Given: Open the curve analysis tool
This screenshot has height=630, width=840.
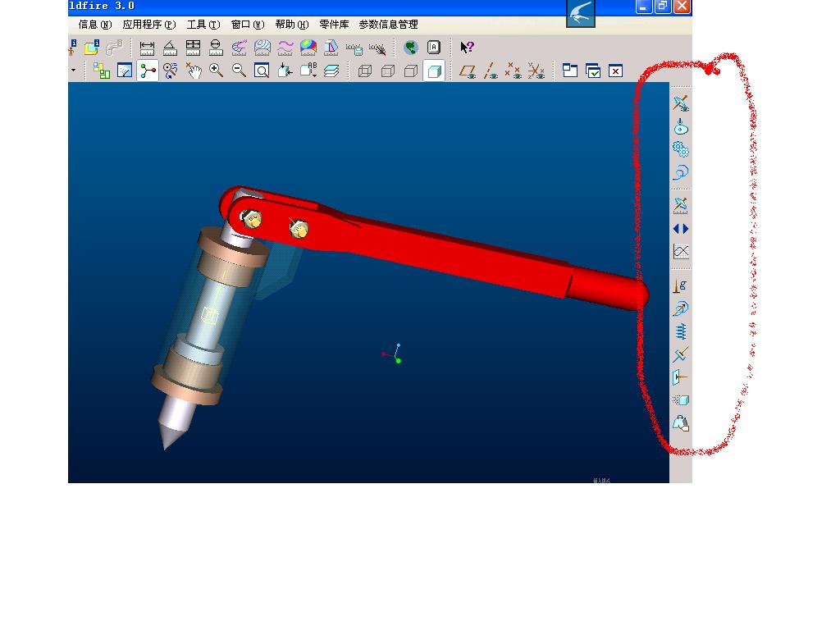Looking at the screenshot, I should coord(239,48).
